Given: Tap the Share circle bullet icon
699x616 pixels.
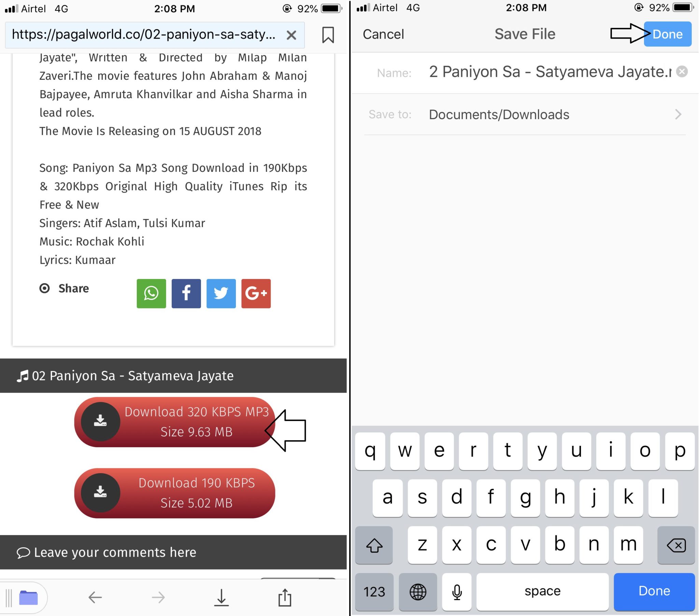Looking at the screenshot, I should [44, 288].
